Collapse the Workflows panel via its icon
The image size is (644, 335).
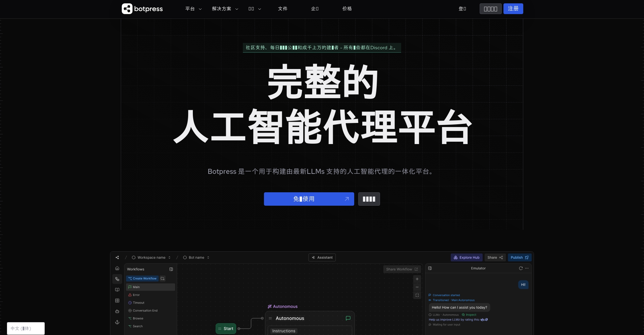[171, 269]
